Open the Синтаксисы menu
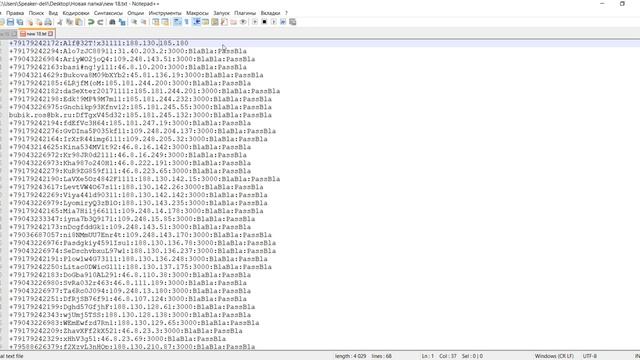Screen dimensions: 640x360 (x=108, y=13)
